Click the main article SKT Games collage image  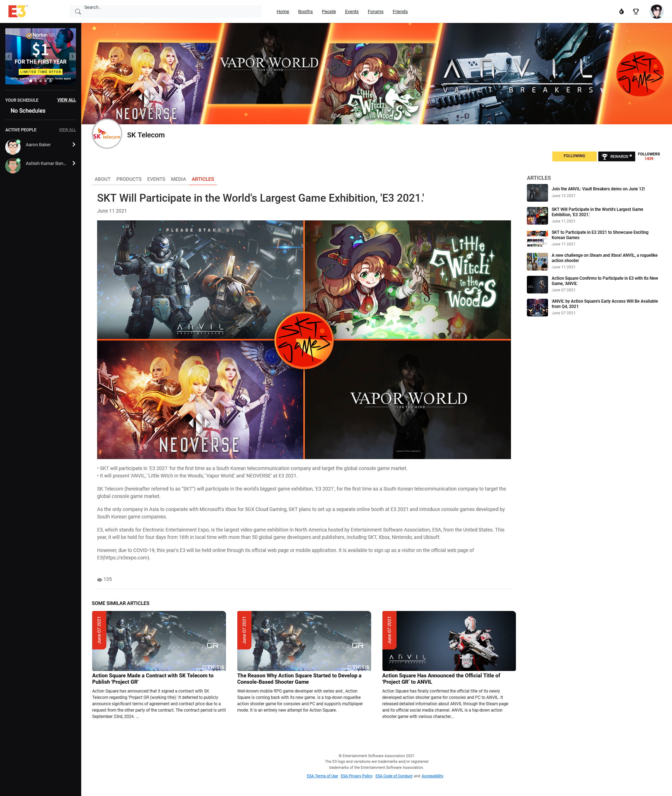pos(304,339)
